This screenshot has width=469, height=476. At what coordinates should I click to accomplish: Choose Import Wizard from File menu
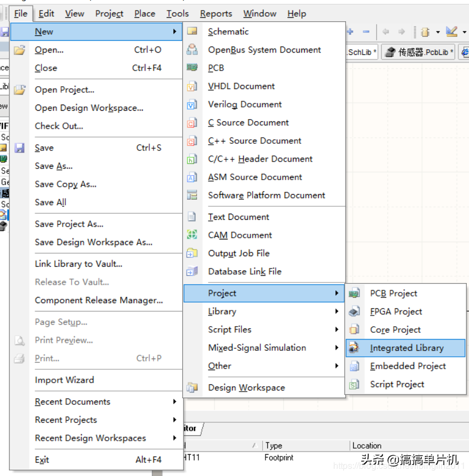(x=64, y=380)
